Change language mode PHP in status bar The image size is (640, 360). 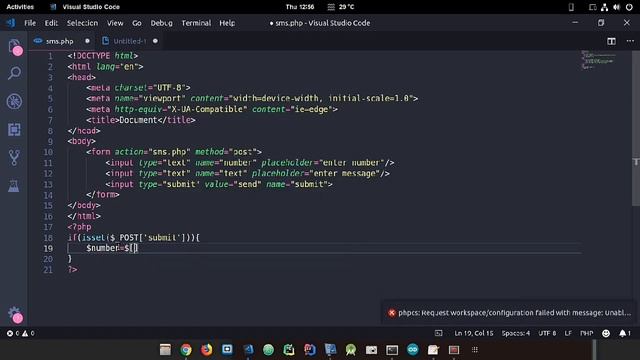(x=587, y=333)
